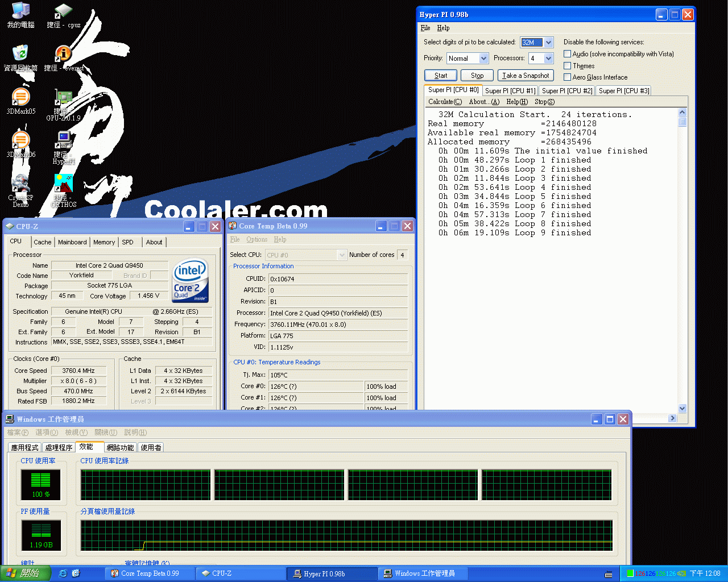Open the Processors count dropdown
The width and height of the screenshot is (728, 582).
pos(541,58)
